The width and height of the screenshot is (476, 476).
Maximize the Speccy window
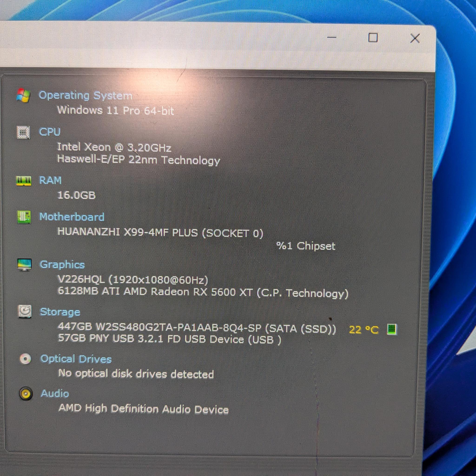(373, 38)
